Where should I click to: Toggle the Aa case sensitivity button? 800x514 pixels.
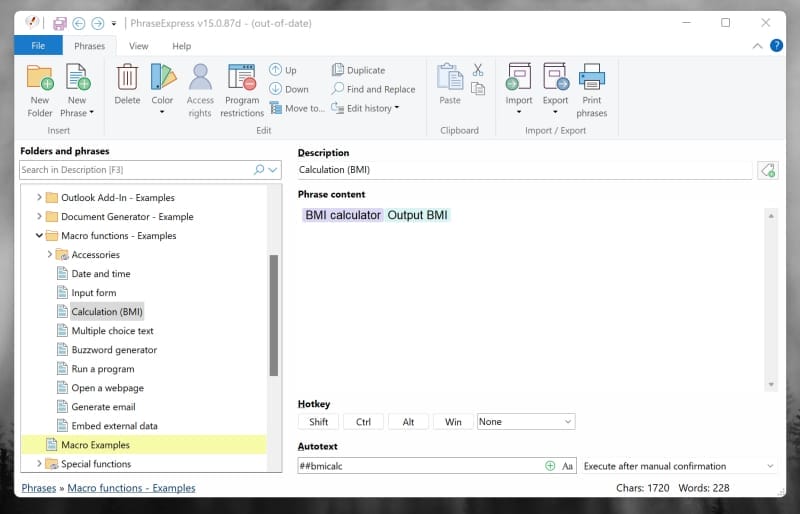coord(567,466)
